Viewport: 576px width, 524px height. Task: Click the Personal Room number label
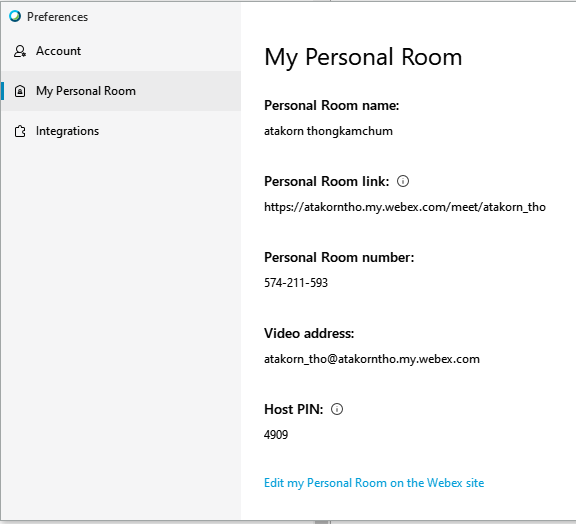tap(339, 257)
